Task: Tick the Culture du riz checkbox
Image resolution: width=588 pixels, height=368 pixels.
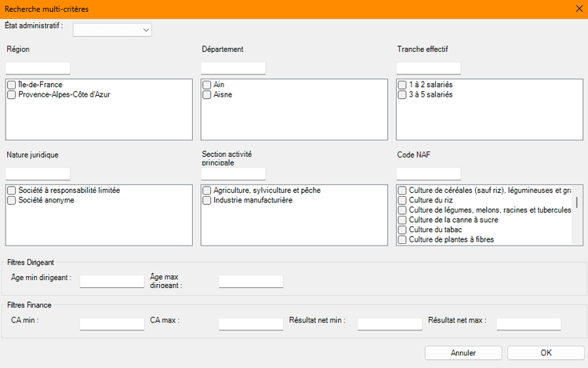Action: pos(402,201)
